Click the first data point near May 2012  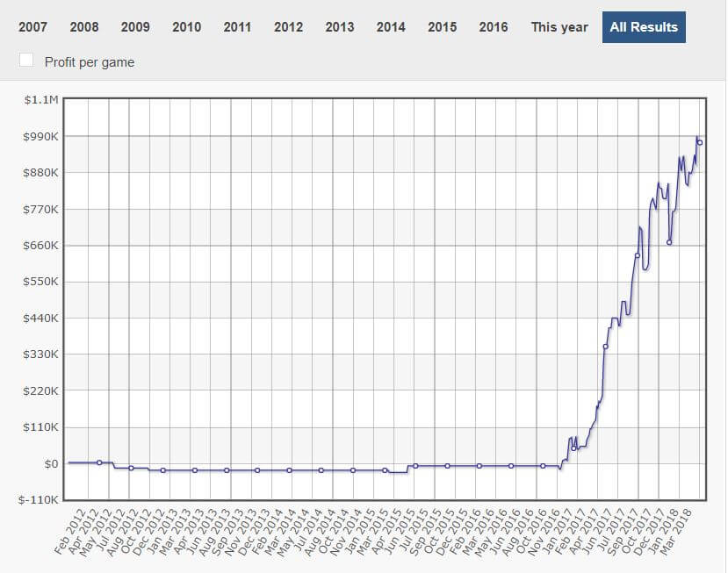pos(99,462)
